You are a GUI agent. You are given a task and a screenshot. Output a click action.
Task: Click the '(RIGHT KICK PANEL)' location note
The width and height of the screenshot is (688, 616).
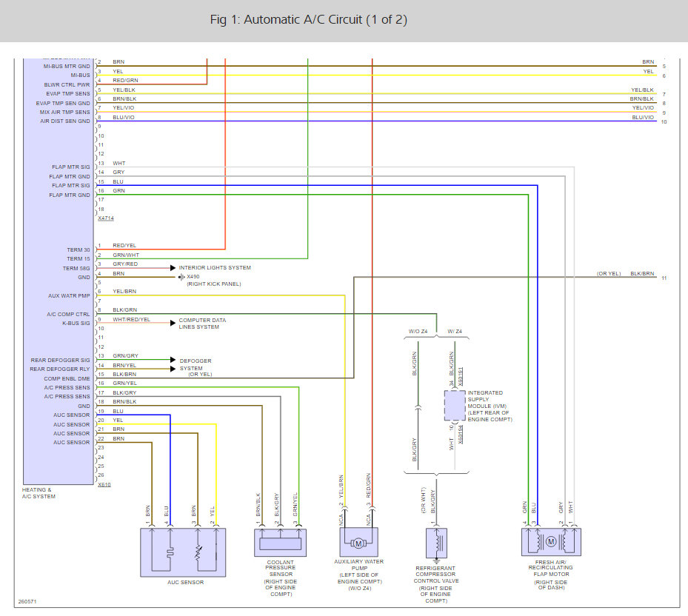coord(214,284)
